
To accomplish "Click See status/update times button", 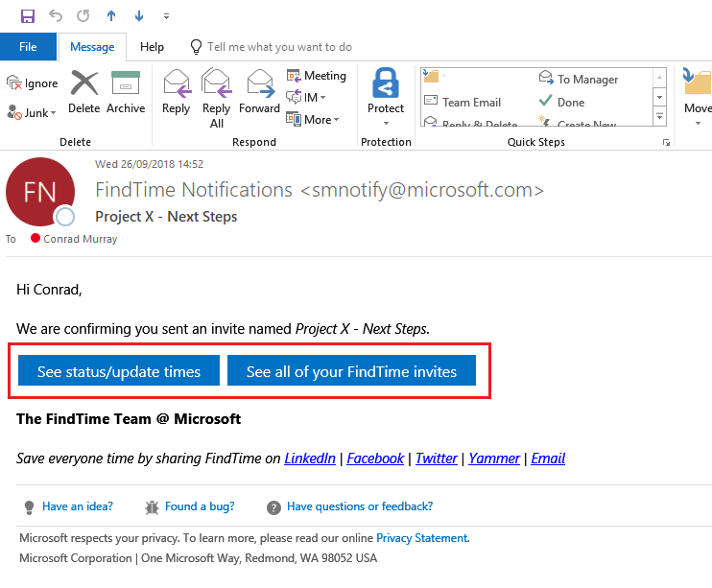I will tap(119, 370).
